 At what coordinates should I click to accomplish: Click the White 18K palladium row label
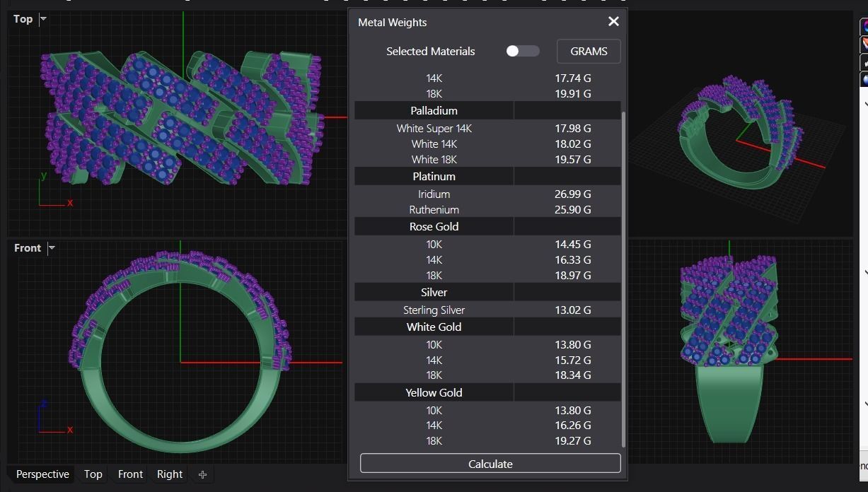pos(434,160)
